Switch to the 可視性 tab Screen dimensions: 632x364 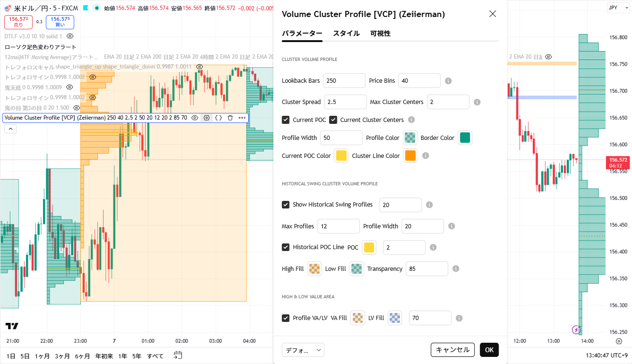click(380, 34)
